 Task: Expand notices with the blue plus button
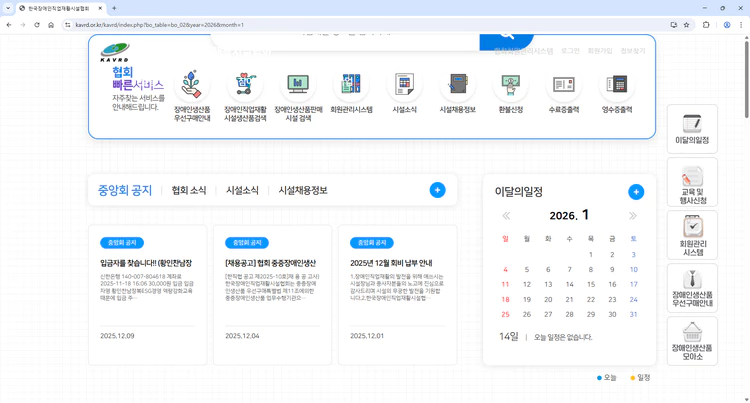point(437,190)
